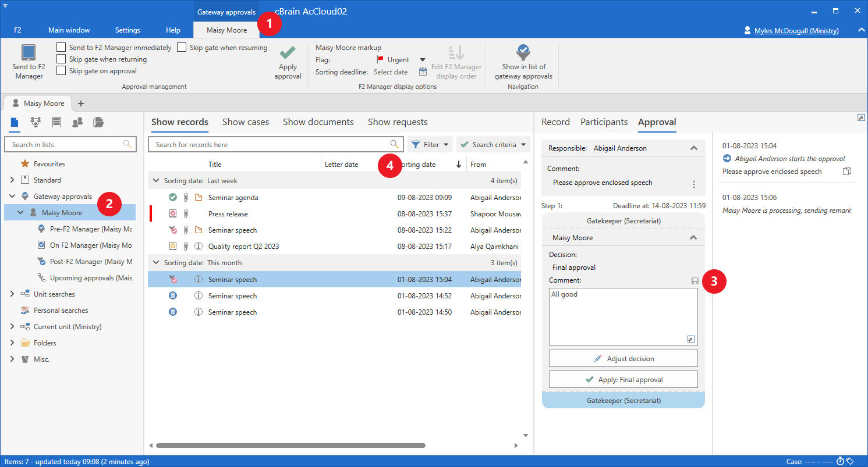Toggle Skip gate when returning checkbox
The width and height of the screenshot is (868, 467).
61,59
